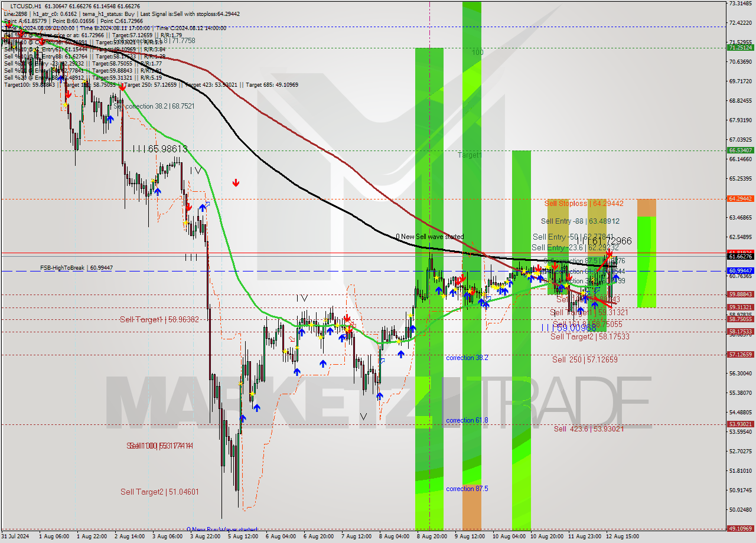Click the green 71.25124 price tag

(741, 47)
